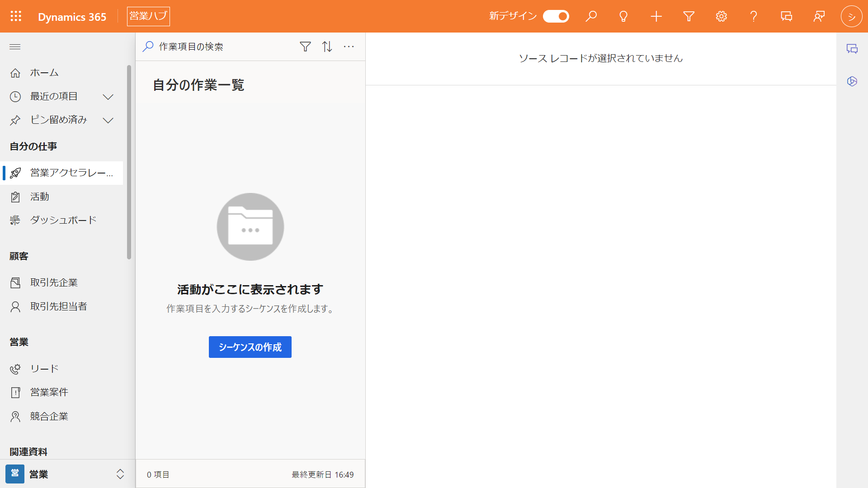
Task: Click the 営業ハブ app name button
Action: tap(148, 16)
